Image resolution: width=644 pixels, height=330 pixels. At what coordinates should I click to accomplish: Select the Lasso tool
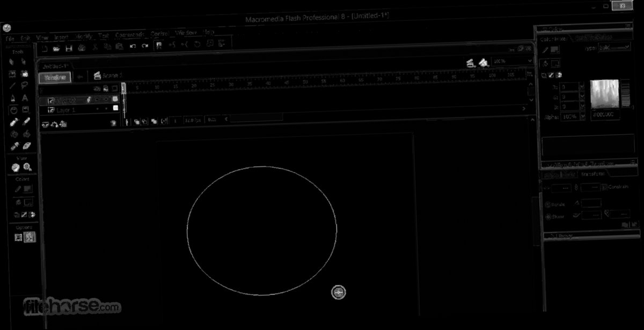click(25, 86)
